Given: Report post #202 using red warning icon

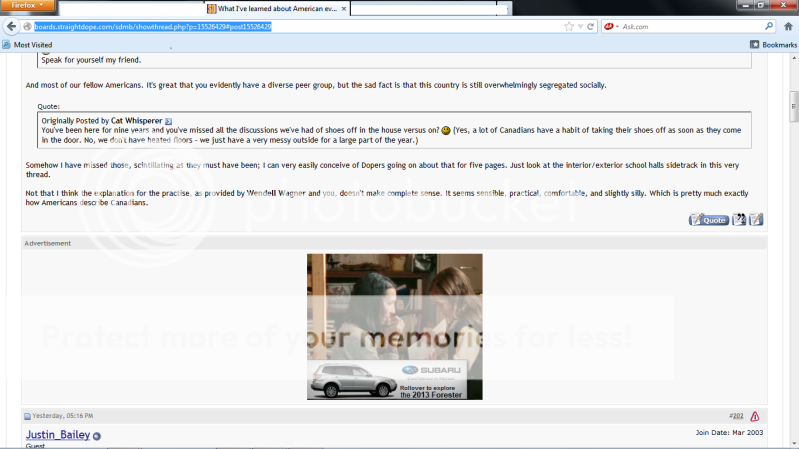Looking at the screenshot, I should [x=754, y=416].
